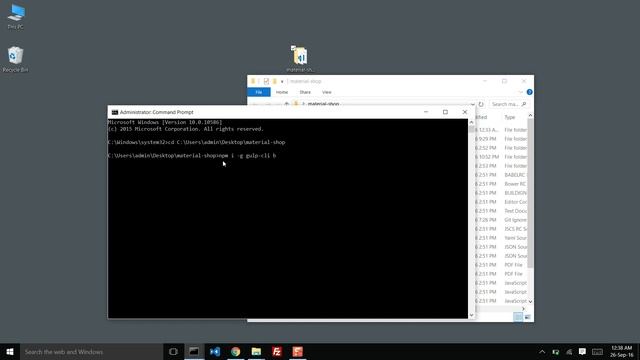640x360 pixels.
Task: Open the red app icon after FileZilla
Action: tap(298, 351)
